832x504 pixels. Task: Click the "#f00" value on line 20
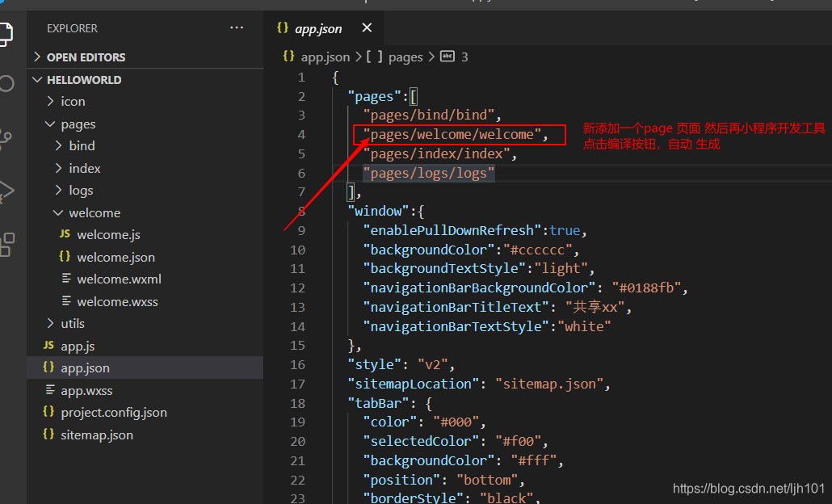tap(519, 441)
